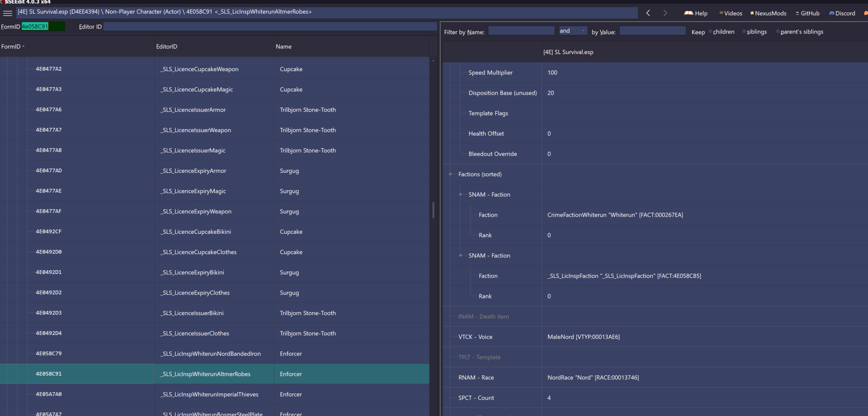Select record _SLS_LicInspWhiterunAltmerRobes
This screenshot has height=416, width=868.
215,374
